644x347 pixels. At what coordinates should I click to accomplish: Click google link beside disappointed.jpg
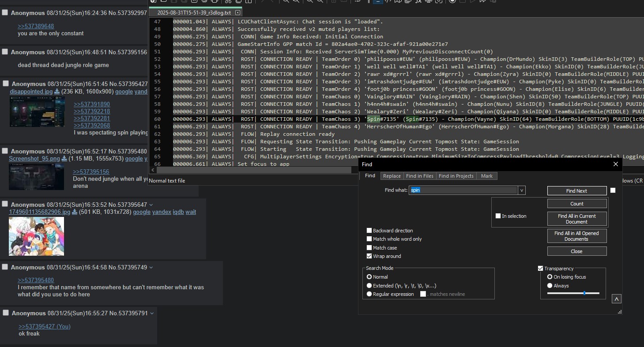(124, 92)
